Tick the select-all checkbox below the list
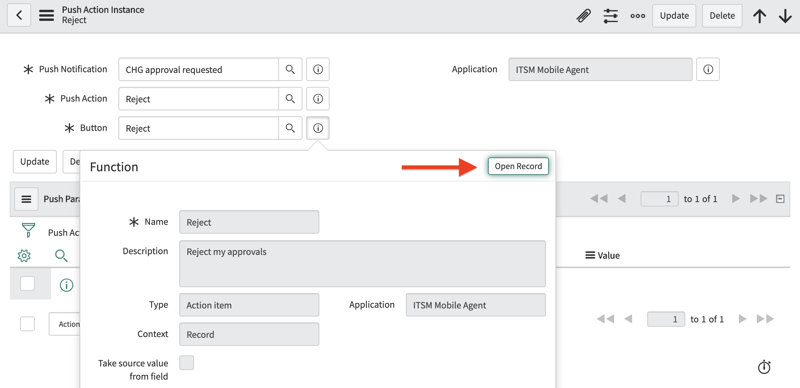This screenshot has height=388, width=800. click(28, 324)
